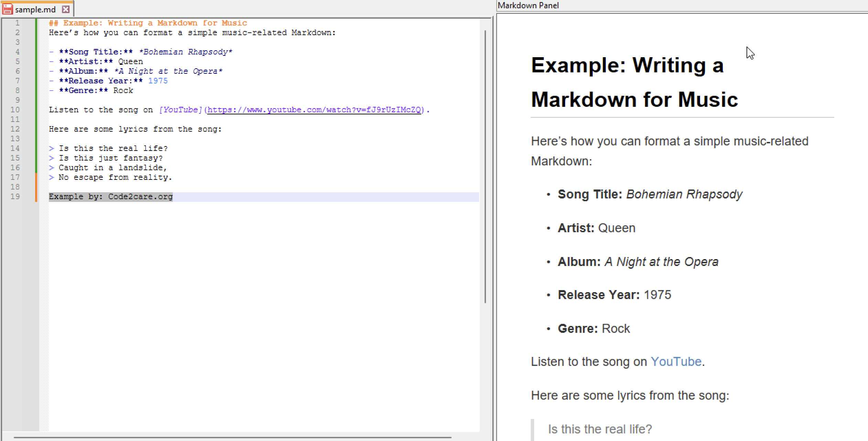This screenshot has height=441, width=868.
Task: Click the splitter between editor and Markdown Panel
Action: [495, 220]
